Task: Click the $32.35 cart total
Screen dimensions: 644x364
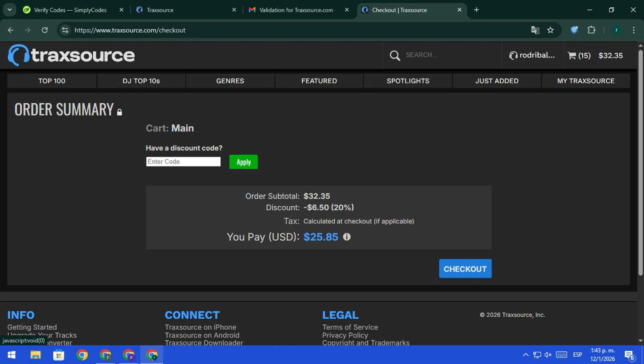Action: click(611, 55)
